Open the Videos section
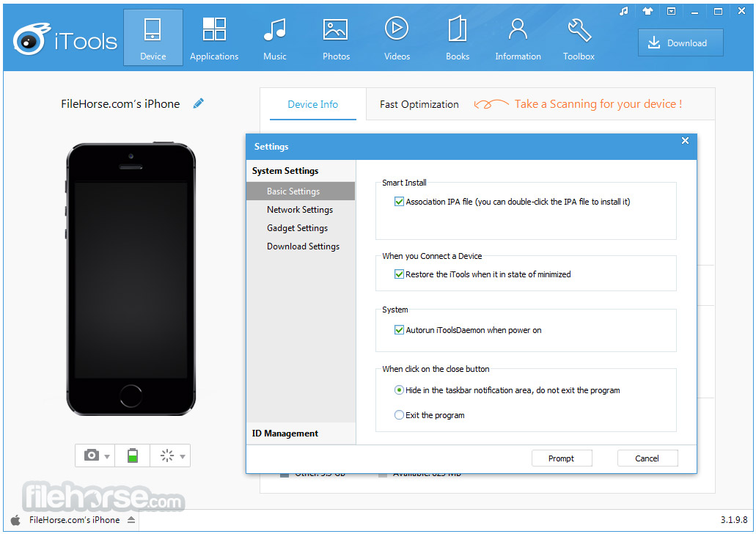Screen dimensions: 756x534 point(397,38)
